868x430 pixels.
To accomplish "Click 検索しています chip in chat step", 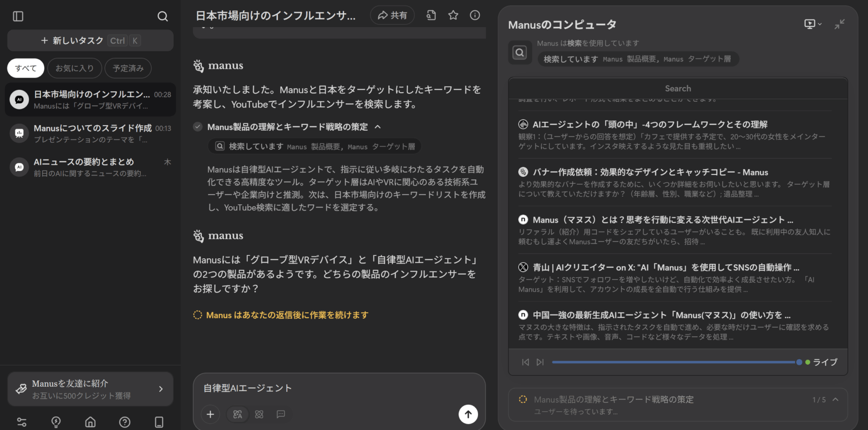I will 315,146.
